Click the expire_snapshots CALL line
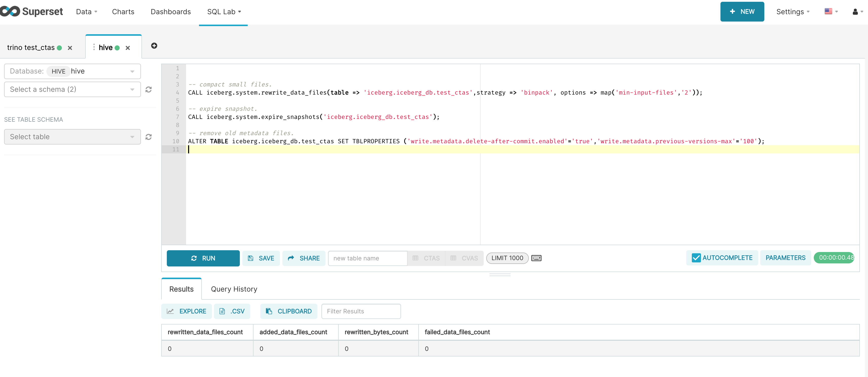 pyautogui.click(x=314, y=117)
